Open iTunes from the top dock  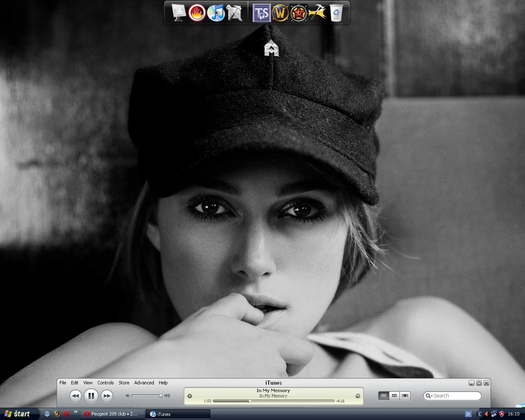216,13
